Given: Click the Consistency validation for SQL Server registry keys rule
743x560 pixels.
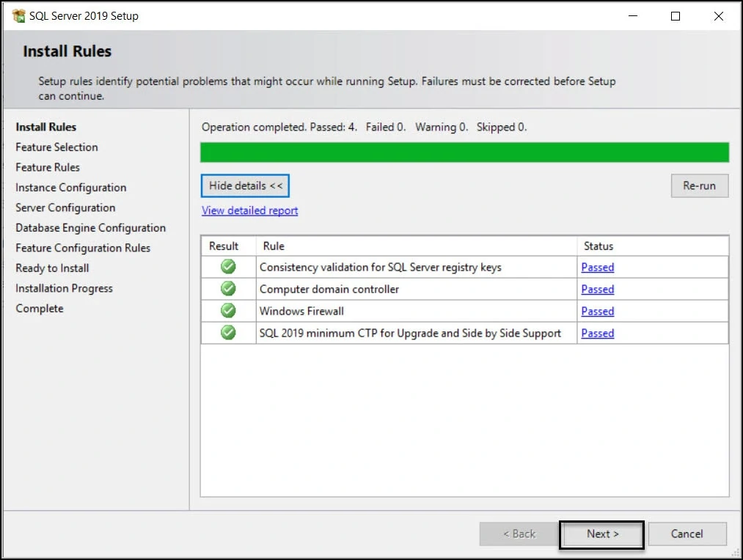Looking at the screenshot, I should 381,267.
